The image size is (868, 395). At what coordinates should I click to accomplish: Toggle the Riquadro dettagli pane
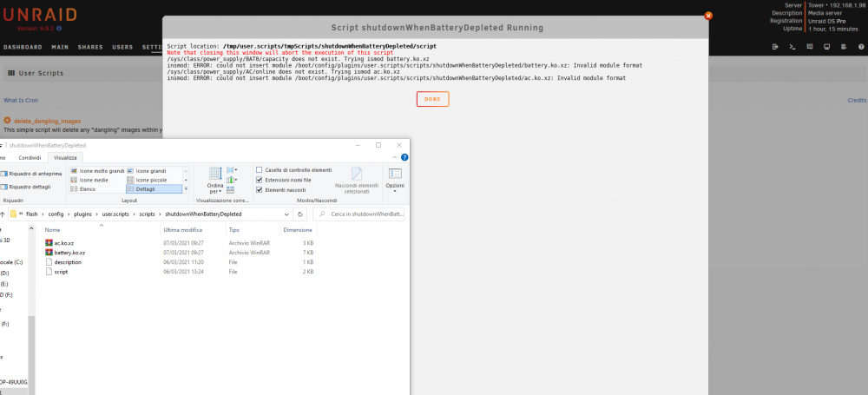(27, 187)
